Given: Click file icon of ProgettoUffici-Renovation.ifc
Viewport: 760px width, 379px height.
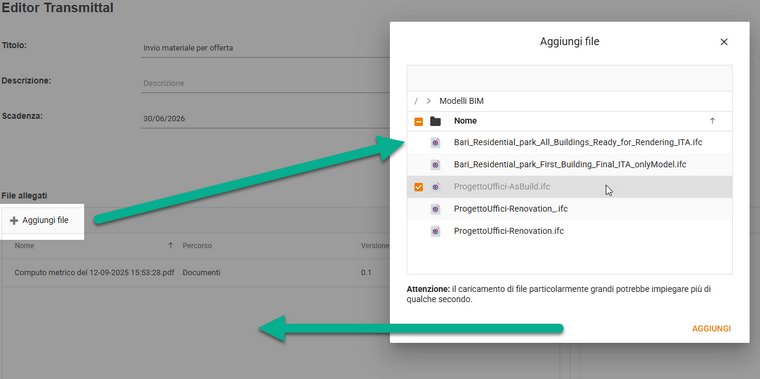Looking at the screenshot, I should tap(435, 231).
